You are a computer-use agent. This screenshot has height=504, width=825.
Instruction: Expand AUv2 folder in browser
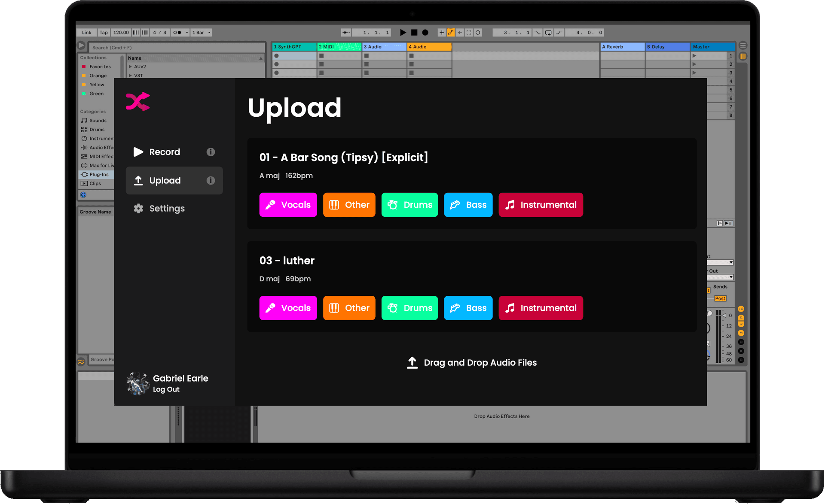pos(130,67)
